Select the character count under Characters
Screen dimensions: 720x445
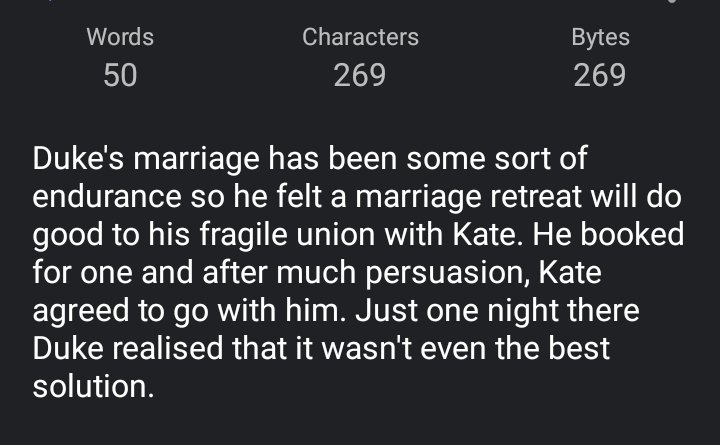360,75
